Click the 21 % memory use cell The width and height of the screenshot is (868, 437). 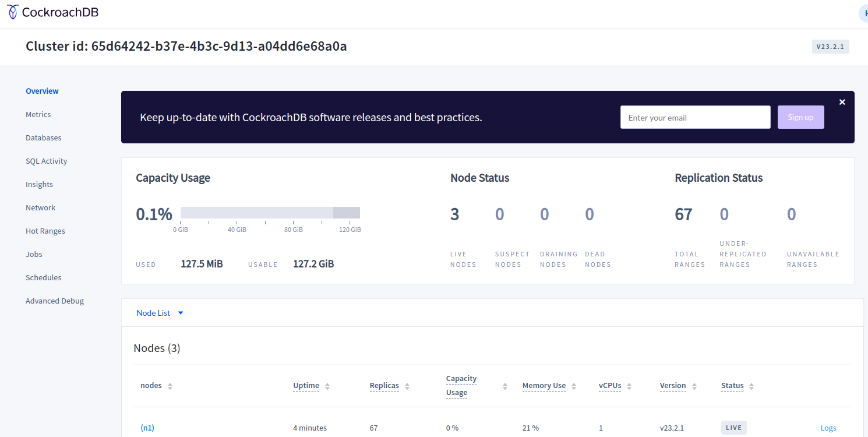(x=531, y=428)
